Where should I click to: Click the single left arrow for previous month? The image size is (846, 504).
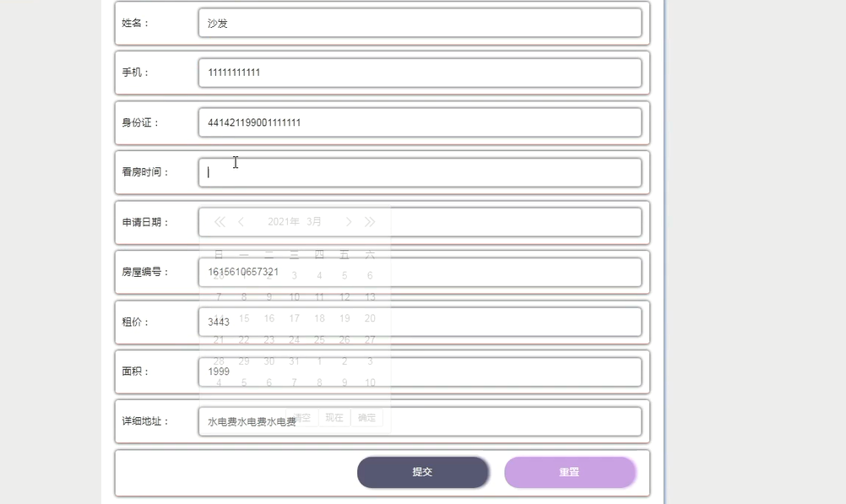pyautogui.click(x=241, y=221)
